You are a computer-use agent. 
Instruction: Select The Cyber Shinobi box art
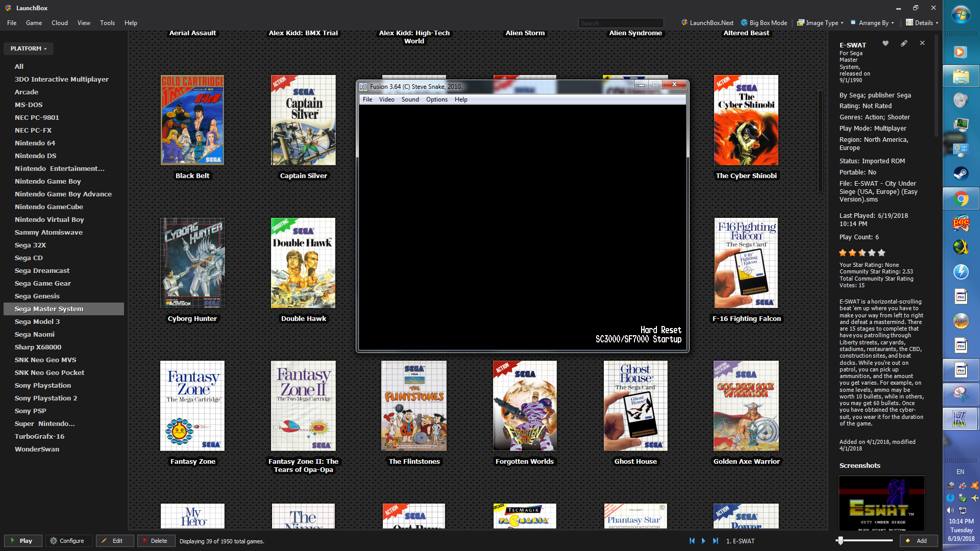pos(746,120)
